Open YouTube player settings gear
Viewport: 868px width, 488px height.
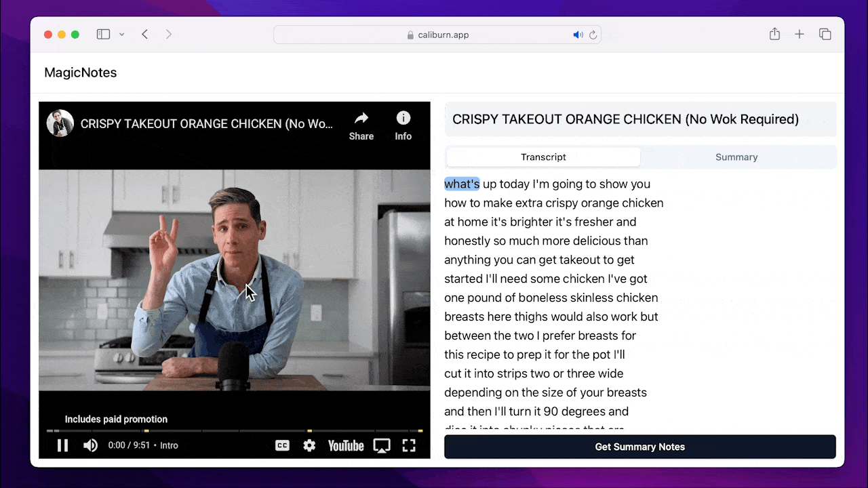tap(309, 445)
